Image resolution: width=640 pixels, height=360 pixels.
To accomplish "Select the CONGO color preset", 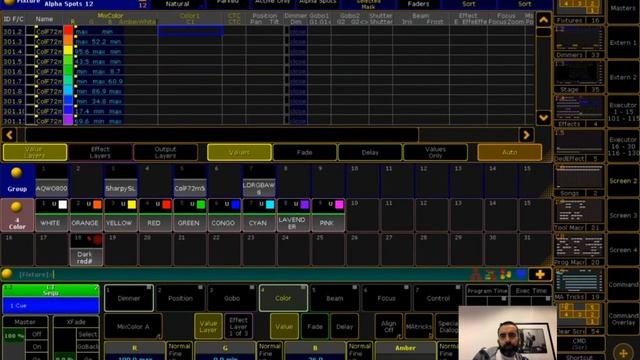I will pos(224,215).
